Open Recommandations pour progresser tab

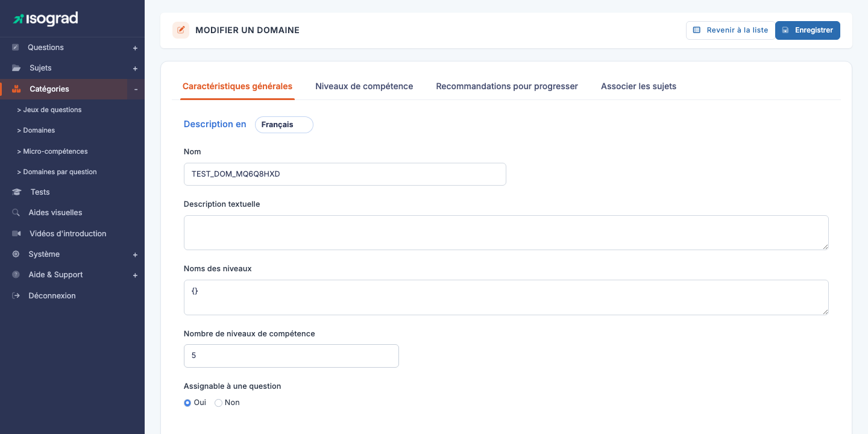(507, 86)
